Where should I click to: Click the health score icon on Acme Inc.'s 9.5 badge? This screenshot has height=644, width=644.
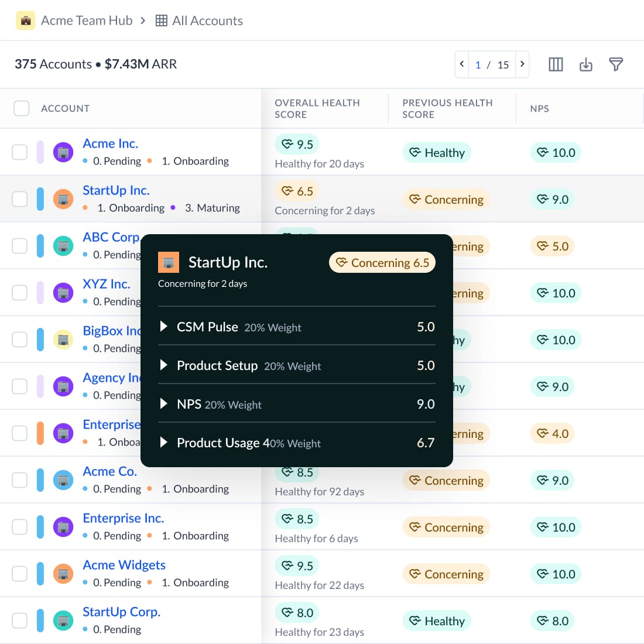click(x=286, y=143)
